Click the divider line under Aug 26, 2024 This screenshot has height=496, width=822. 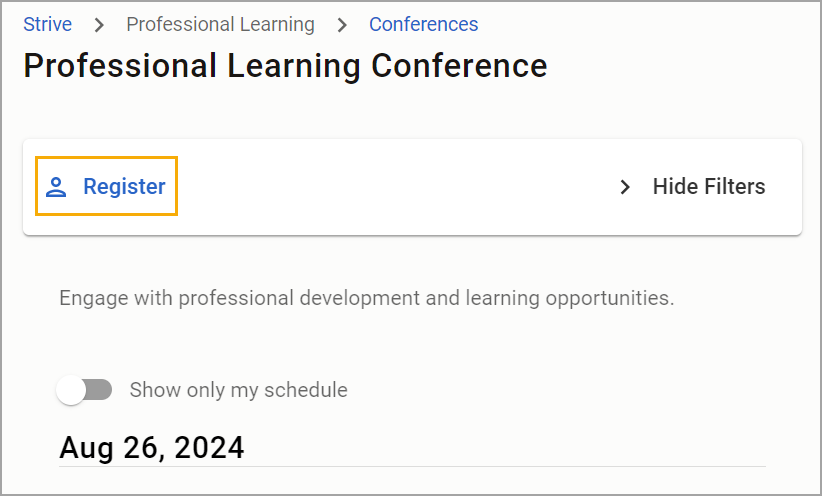[412, 466]
